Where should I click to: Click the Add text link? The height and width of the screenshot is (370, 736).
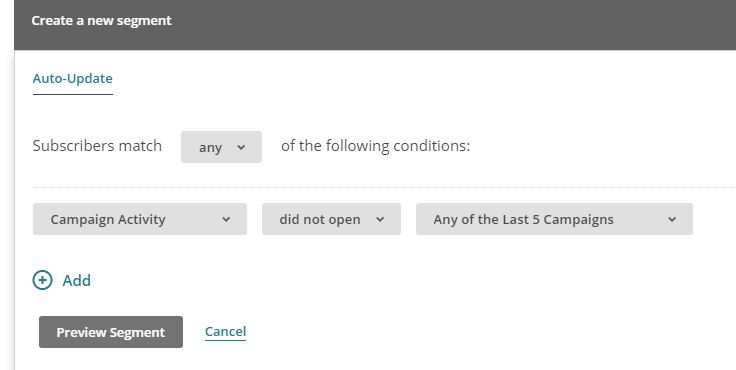coord(77,280)
